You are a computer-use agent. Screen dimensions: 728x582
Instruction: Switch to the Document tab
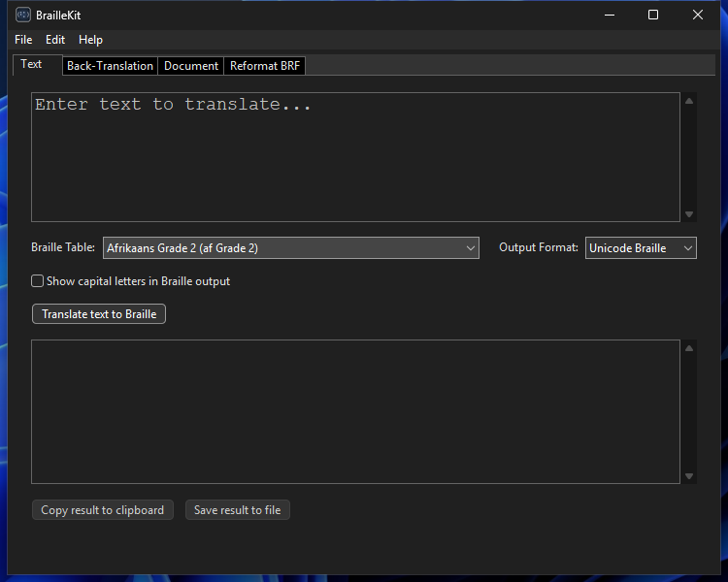[191, 66]
